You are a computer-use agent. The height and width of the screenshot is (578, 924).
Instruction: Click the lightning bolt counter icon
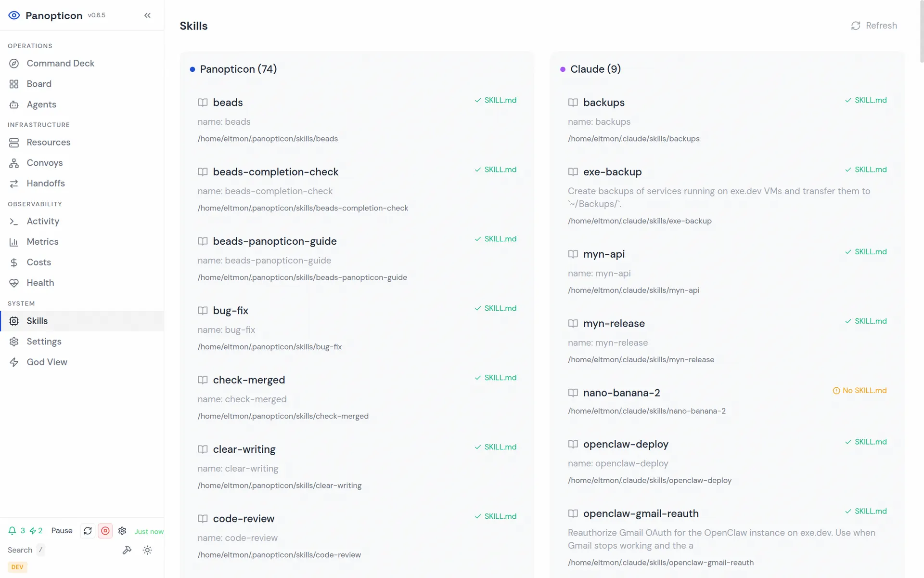pos(33,531)
